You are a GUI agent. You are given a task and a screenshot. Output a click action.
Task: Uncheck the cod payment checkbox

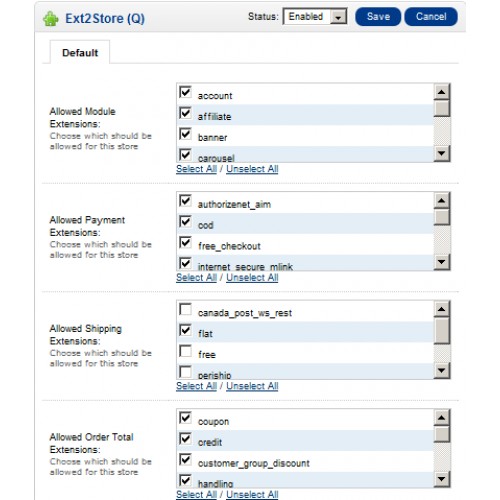(185, 221)
